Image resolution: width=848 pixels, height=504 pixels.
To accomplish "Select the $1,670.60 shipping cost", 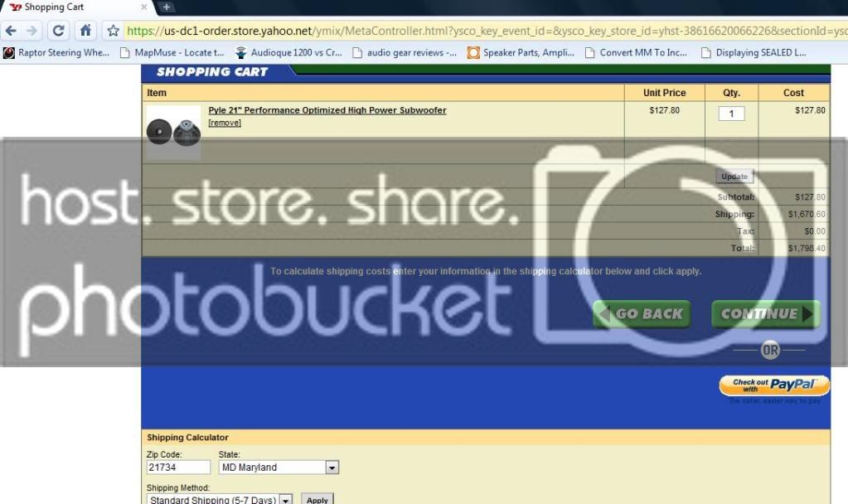I will (807, 214).
